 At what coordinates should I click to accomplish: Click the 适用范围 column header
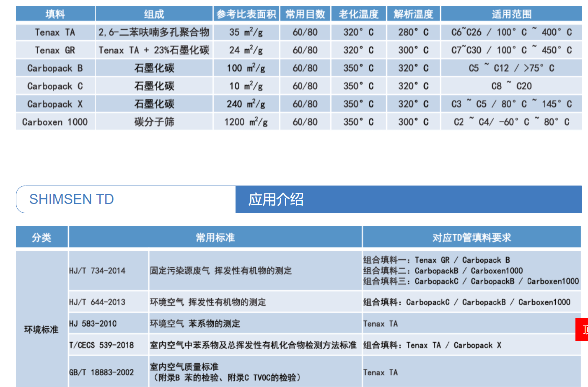click(511, 14)
